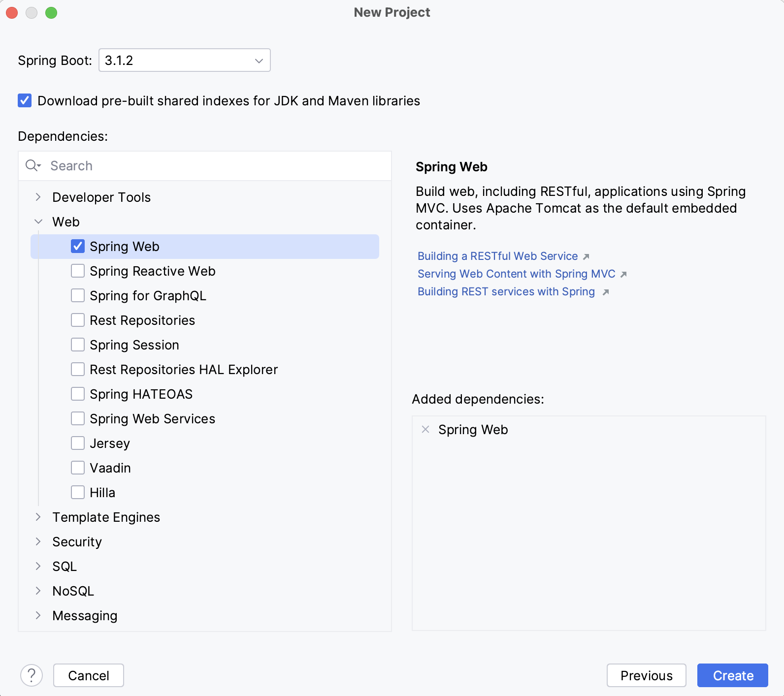Enable the Spring Reactive Web dependency

coord(78,271)
